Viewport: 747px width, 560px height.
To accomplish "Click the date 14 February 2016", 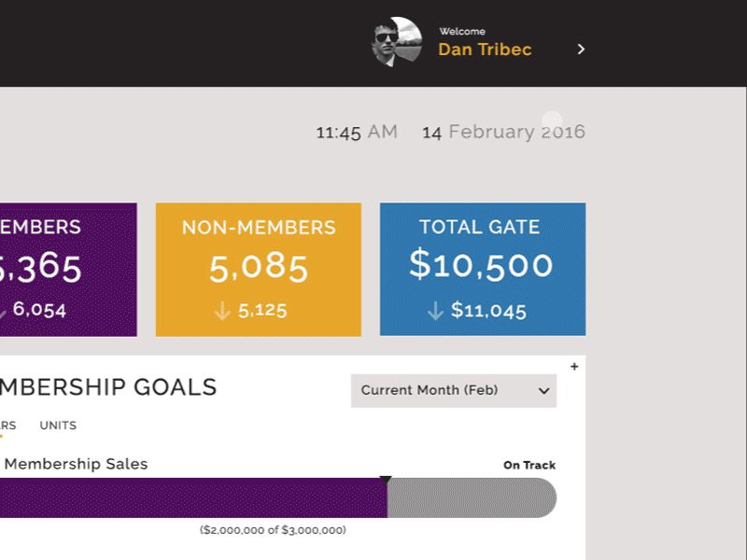I will (503, 132).
